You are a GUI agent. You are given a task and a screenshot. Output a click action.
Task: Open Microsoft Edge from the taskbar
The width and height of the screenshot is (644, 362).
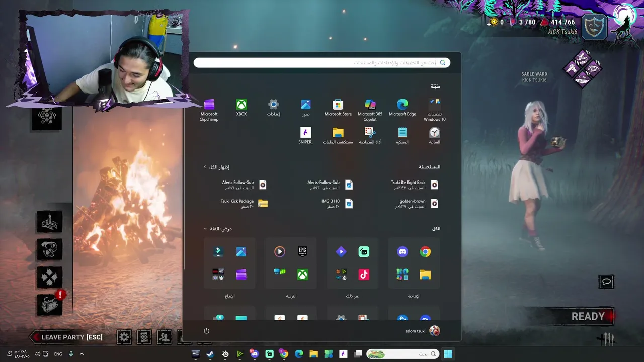tap(299, 354)
